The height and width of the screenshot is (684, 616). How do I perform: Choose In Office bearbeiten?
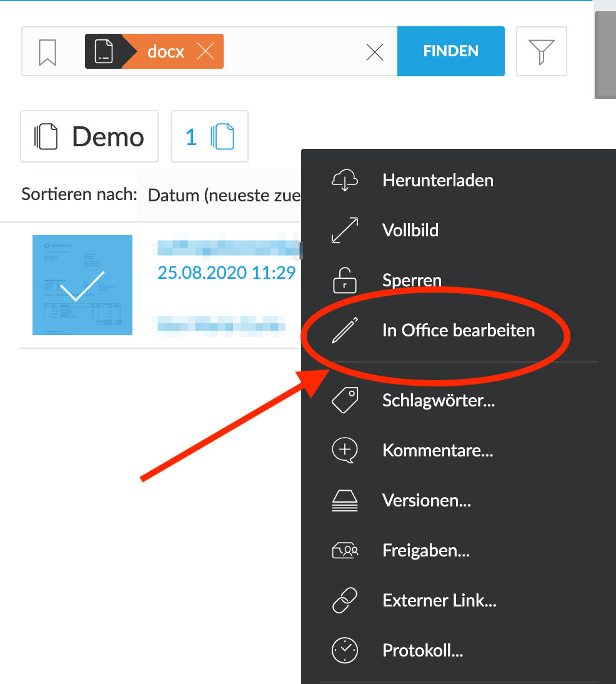tap(458, 330)
